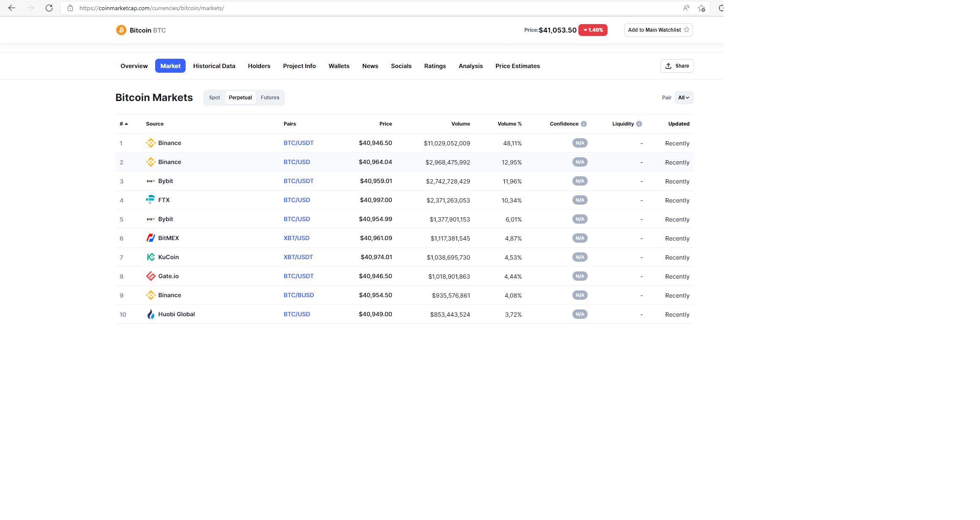The height and width of the screenshot is (520, 980).
Task: Switch to Historical Data tab
Action: click(214, 66)
